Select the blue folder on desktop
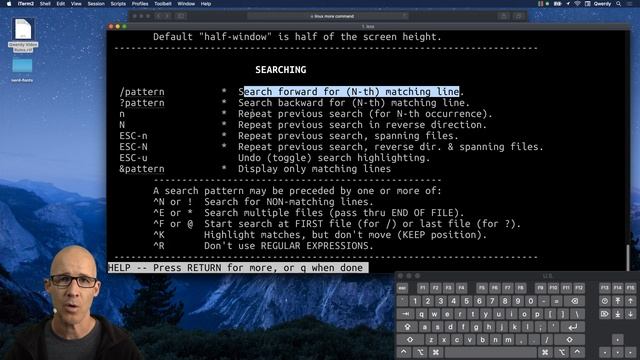Image resolution: width=640 pixels, height=360 pixels. (22, 65)
